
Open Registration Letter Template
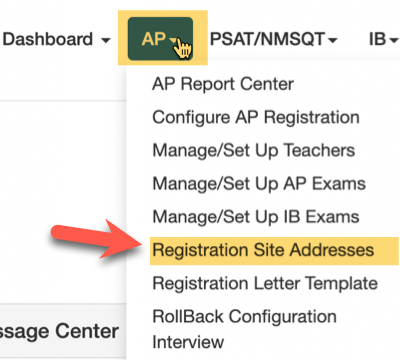[265, 284]
